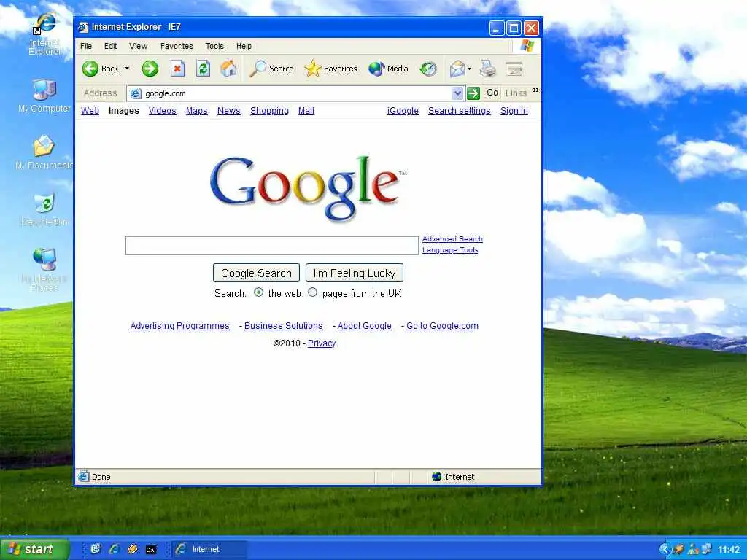Open the Favorites star toolbar button
Image resolution: width=747 pixels, height=560 pixels.
(x=330, y=69)
